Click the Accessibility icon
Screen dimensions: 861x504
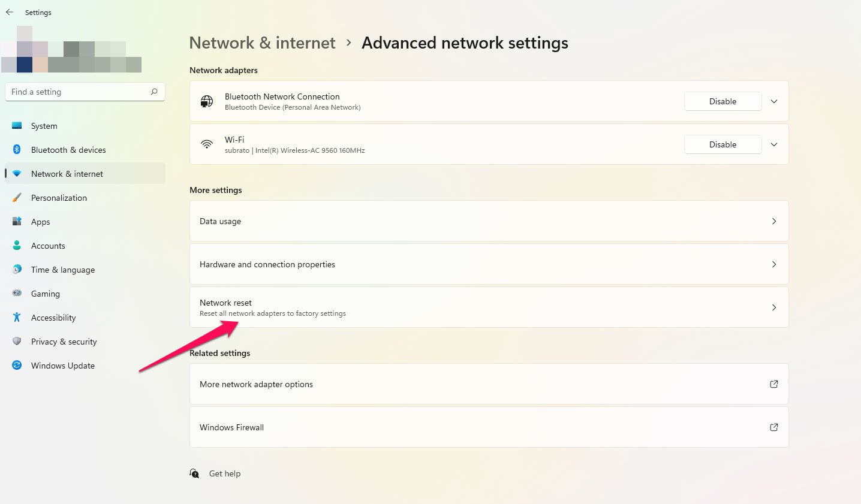tap(17, 318)
